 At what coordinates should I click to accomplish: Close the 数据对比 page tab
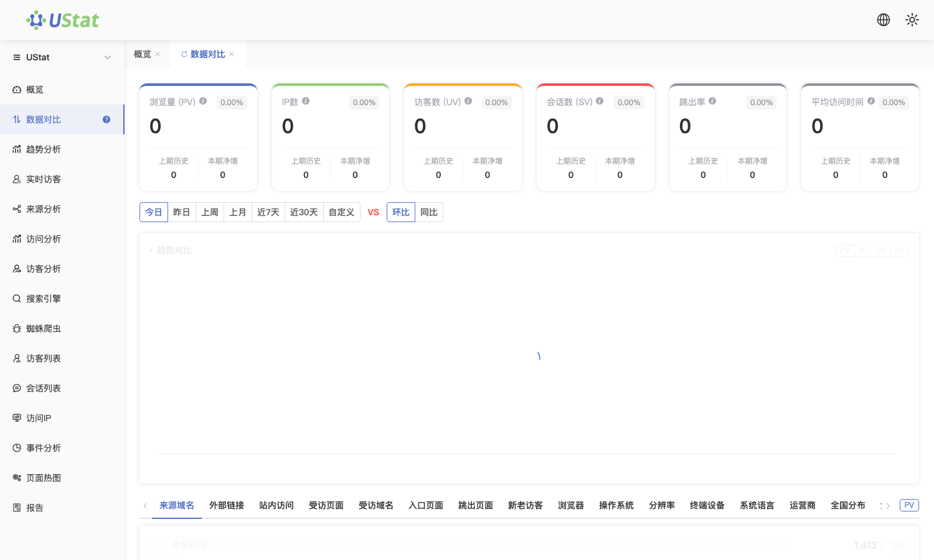[x=232, y=54]
